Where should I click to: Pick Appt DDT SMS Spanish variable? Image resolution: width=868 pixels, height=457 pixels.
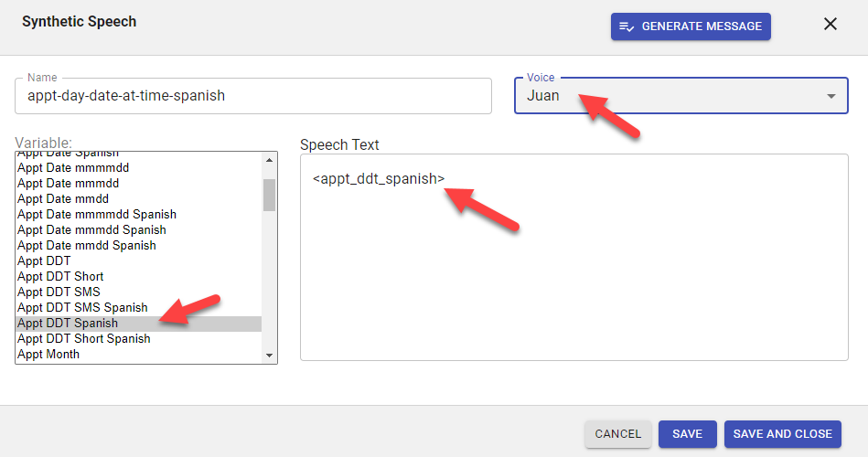[82, 307]
